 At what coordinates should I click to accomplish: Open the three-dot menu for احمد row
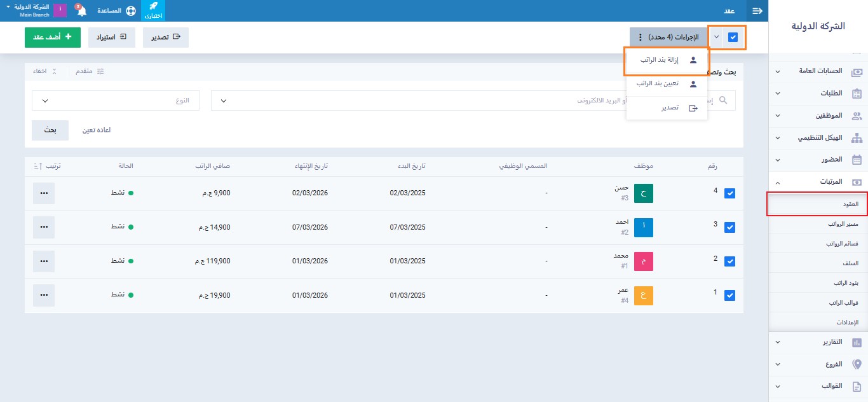44,227
